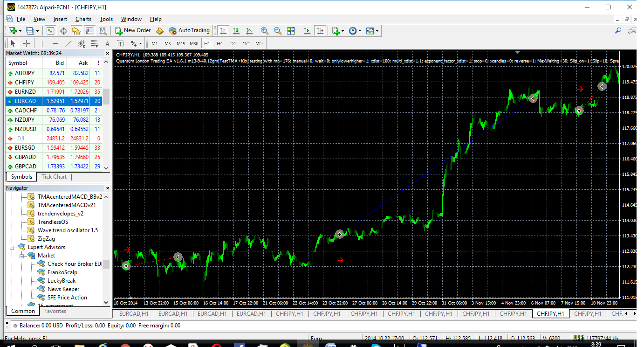Draw a horizontal line tool

click(x=55, y=43)
